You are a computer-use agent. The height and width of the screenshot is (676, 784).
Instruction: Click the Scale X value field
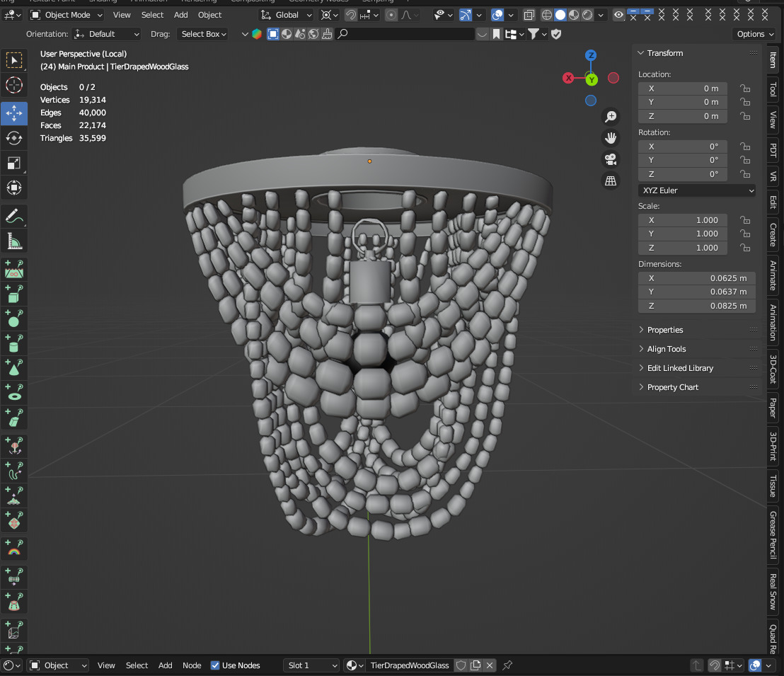683,220
